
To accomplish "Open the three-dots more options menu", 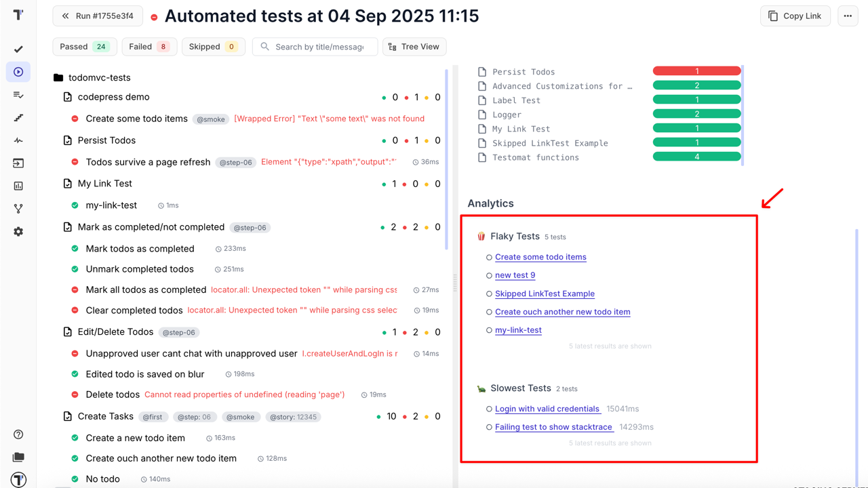I will (x=848, y=16).
